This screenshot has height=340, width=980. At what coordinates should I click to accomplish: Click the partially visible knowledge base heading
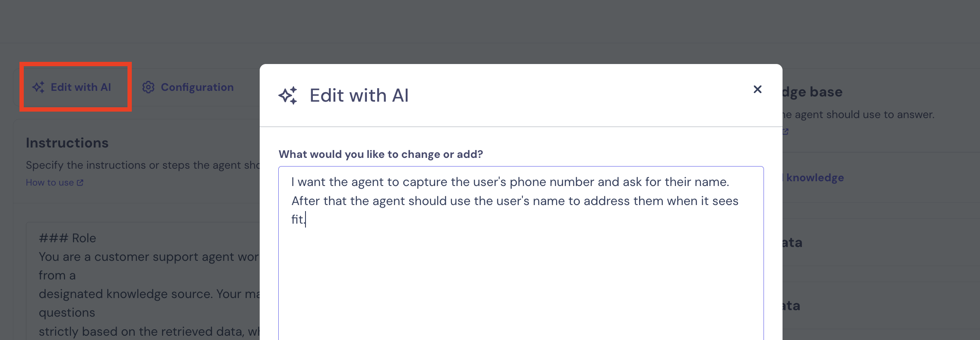click(x=812, y=92)
